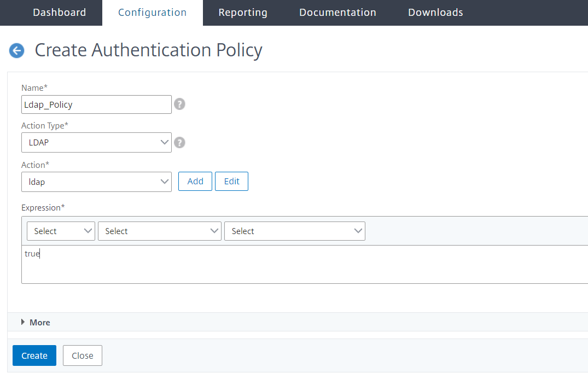The height and width of the screenshot is (379, 588).
Task: Open the first expression Select dropdown
Action: pos(61,231)
